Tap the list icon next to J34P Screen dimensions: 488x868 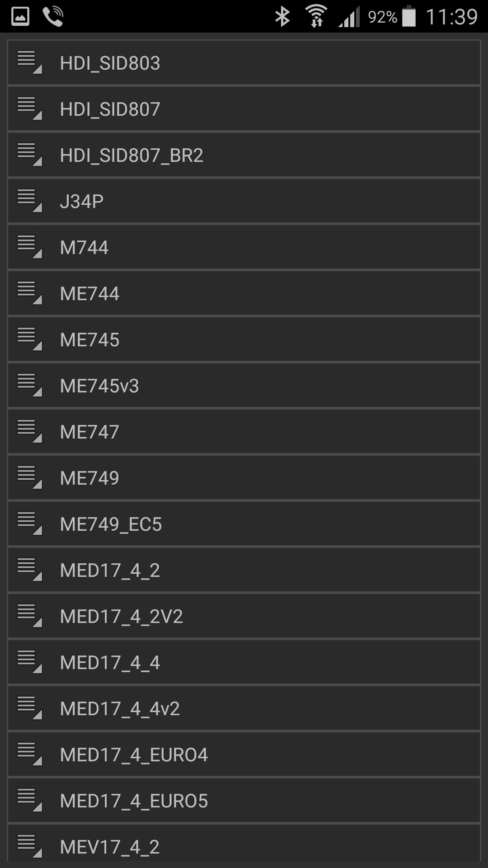tap(29, 201)
